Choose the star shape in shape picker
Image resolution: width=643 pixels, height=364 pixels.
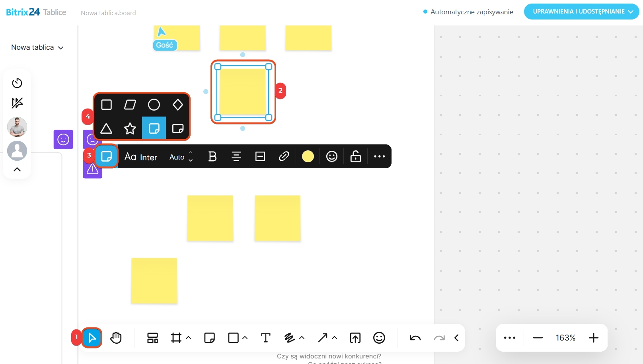pos(130,128)
